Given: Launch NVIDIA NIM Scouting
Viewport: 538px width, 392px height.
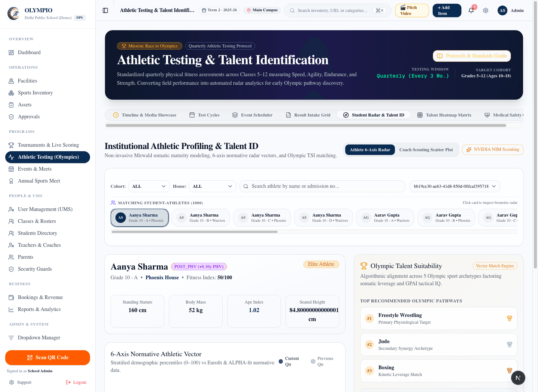Looking at the screenshot, I should point(493,150).
